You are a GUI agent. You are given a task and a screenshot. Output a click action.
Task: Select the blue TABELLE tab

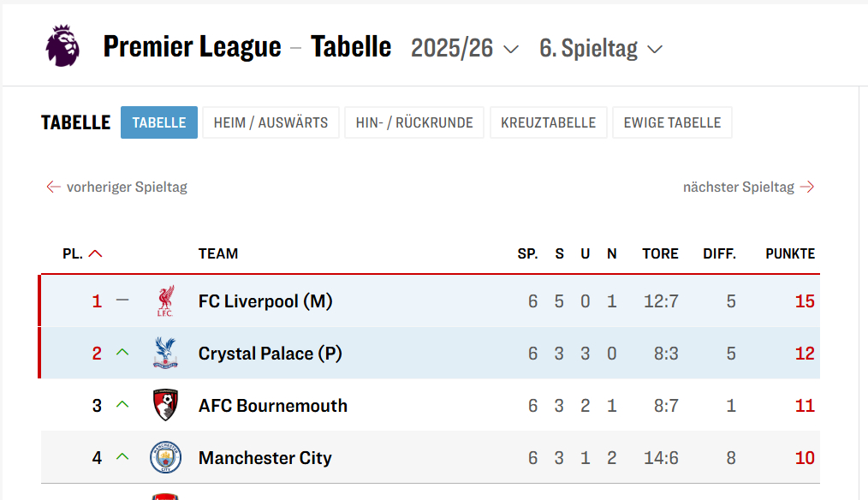click(159, 122)
